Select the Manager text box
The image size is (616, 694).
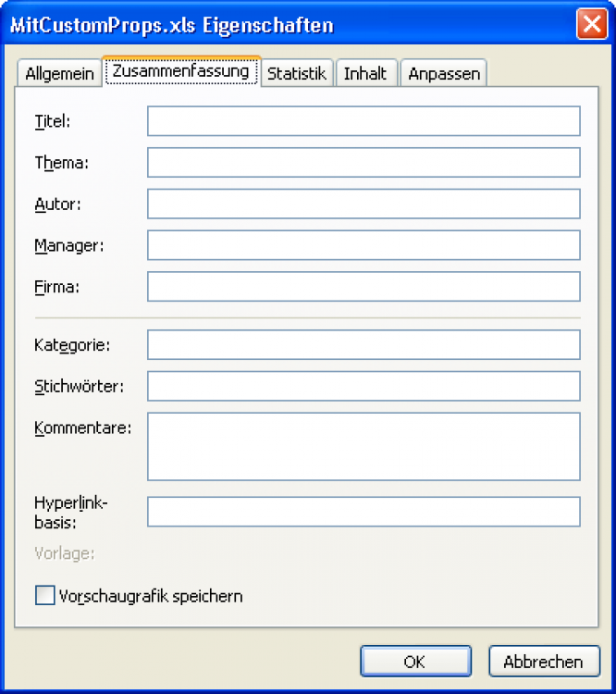pyautogui.click(x=363, y=245)
